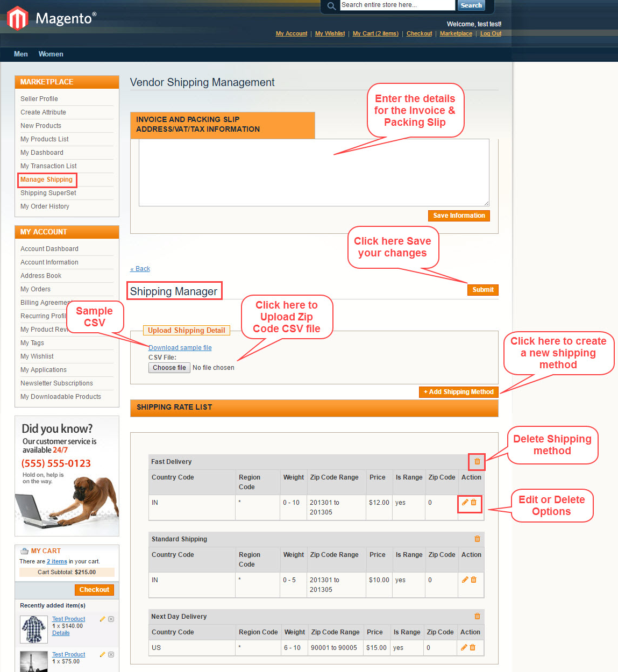Click the $15.00 price cell
Screen dimensions: 618x672
377,648
